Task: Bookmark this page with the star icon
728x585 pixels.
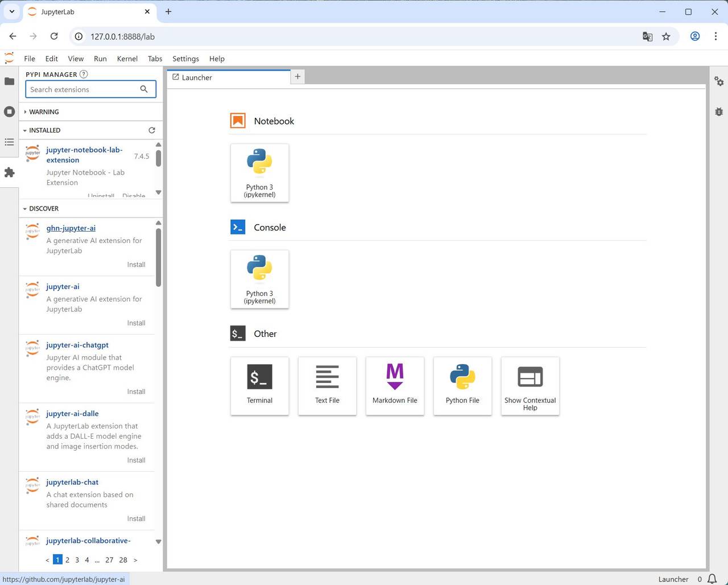Action: point(666,36)
